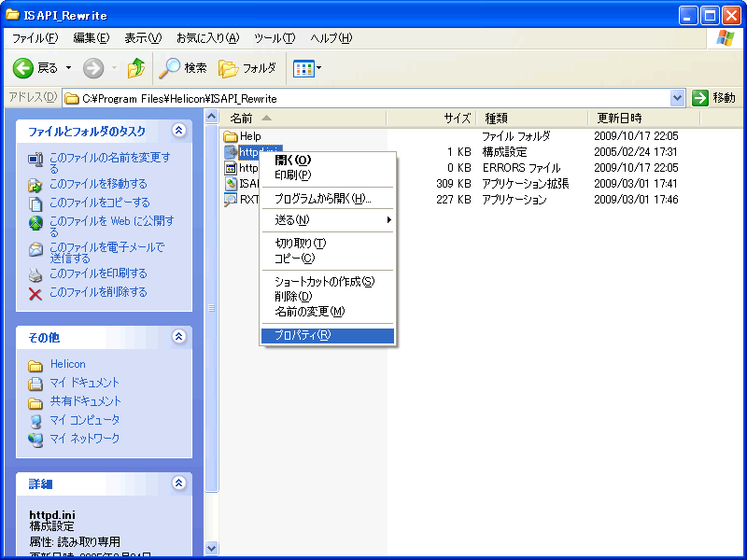Choose 開く(O) in context menu
This screenshot has height=560, width=747.
tap(328, 160)
